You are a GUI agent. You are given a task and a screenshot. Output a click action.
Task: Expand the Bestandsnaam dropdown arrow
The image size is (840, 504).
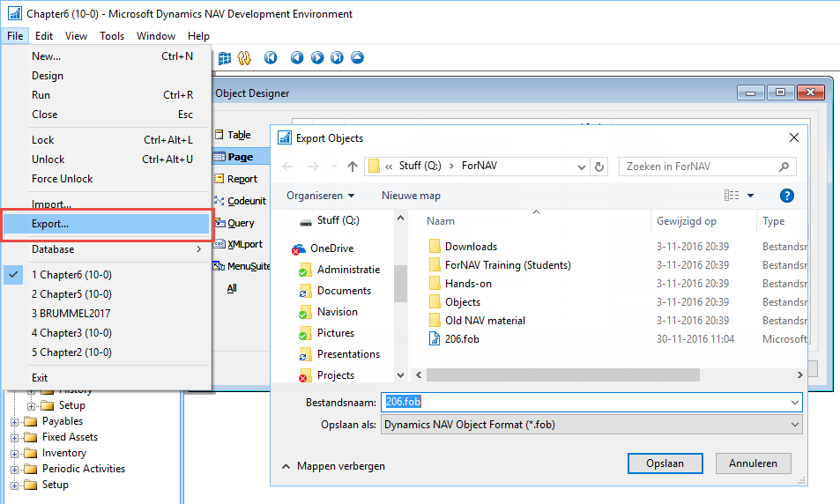pyautogui.click(x=795, y=403)
